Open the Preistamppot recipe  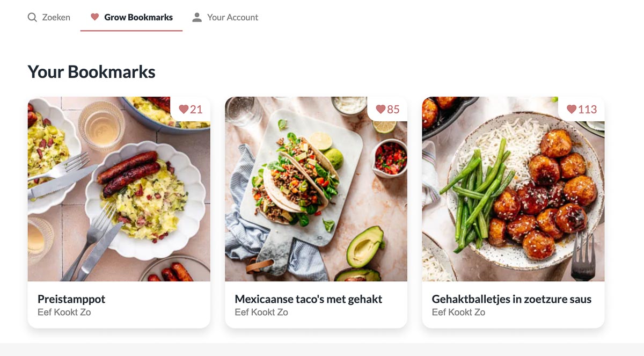tap(71, 299)
